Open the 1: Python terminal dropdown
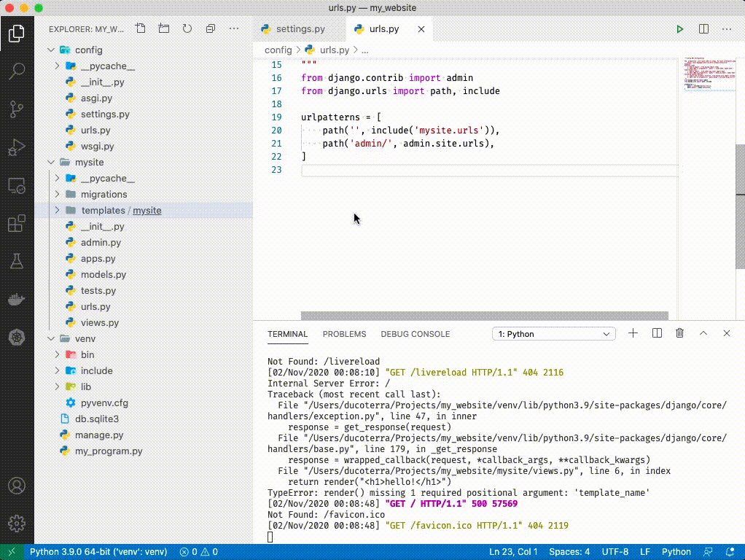This screenshot has height=560, width=745. (554, 334)
